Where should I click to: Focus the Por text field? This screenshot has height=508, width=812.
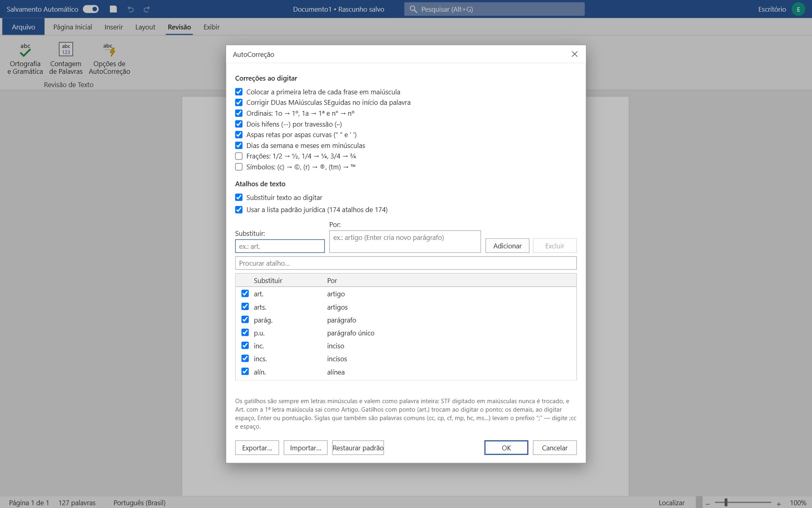[x=405, y=242]
